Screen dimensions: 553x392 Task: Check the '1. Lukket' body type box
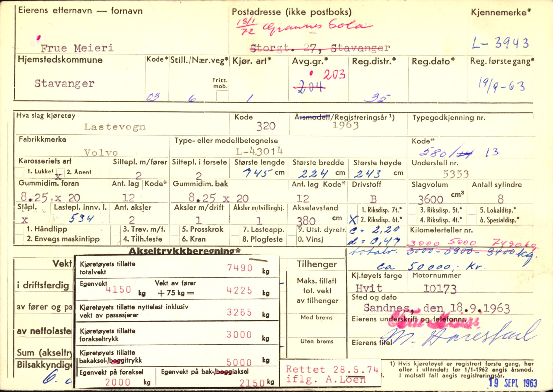[20, 172]
